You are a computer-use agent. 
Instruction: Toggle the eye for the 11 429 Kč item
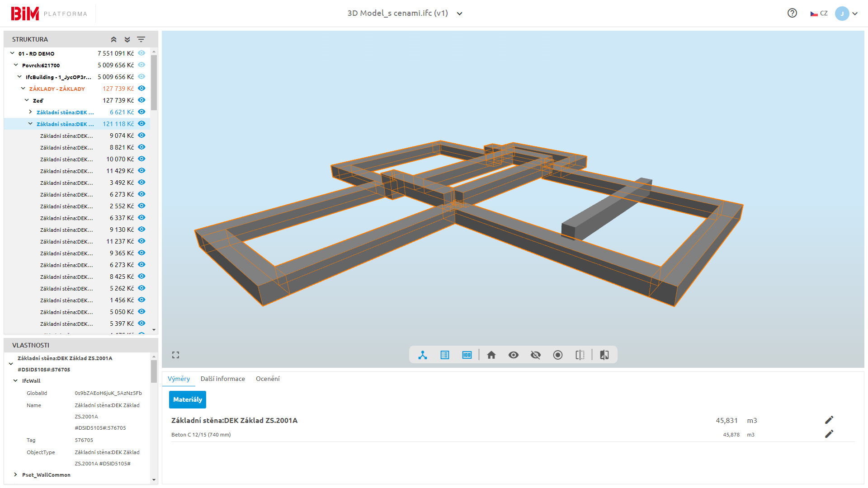142,171
